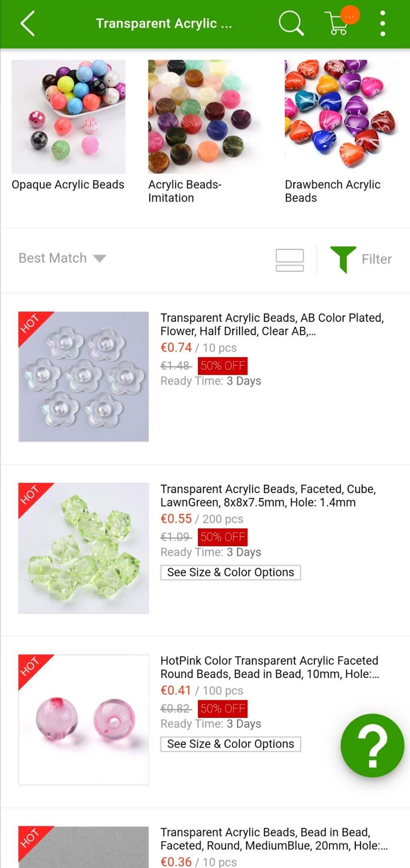Tap the green Filter funnel icon
This screenshot has height=868, width=410.
[343, 259]
